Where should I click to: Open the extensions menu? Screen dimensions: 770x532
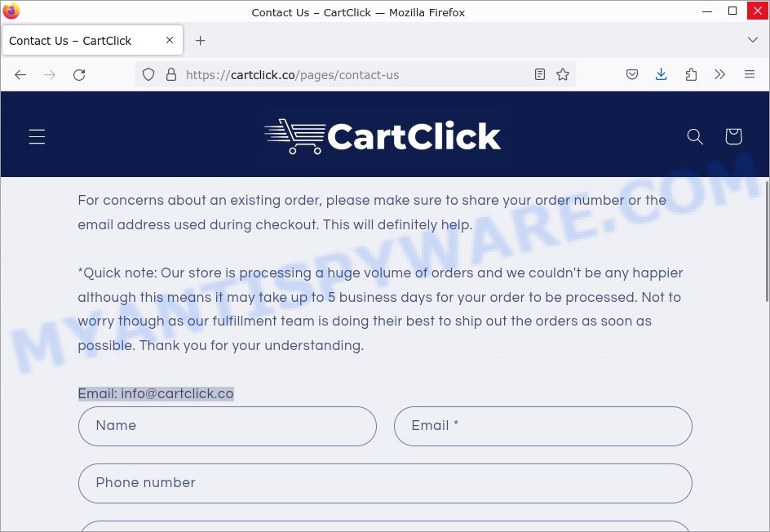click(x=691, y=75)
